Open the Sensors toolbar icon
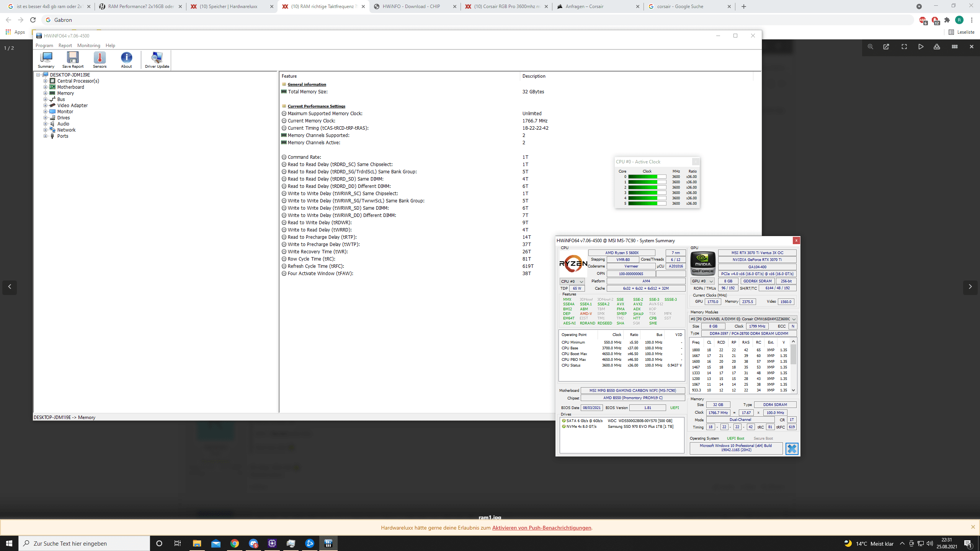980x551 pixels. pyautogui.click(x=100, y=60)
